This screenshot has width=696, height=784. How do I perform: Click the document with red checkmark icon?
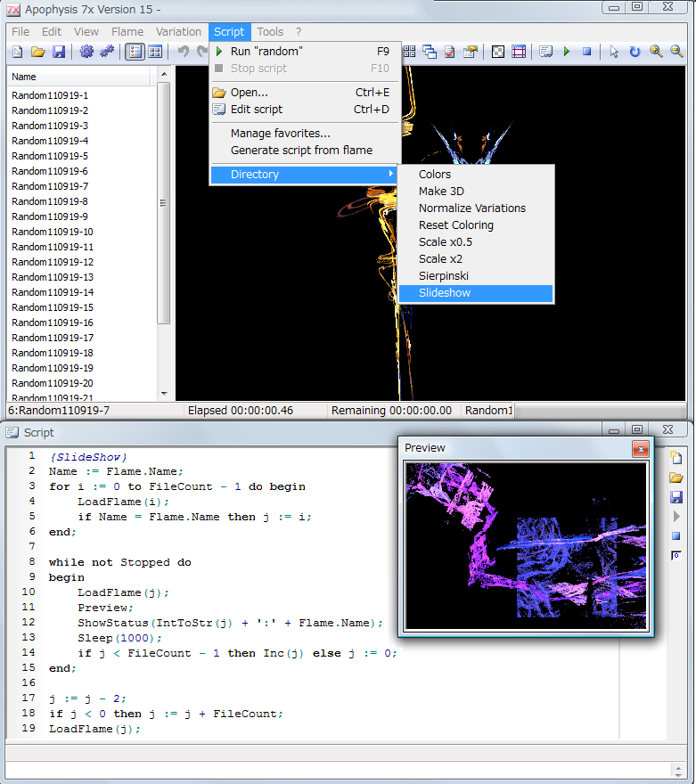pos(449,52)
